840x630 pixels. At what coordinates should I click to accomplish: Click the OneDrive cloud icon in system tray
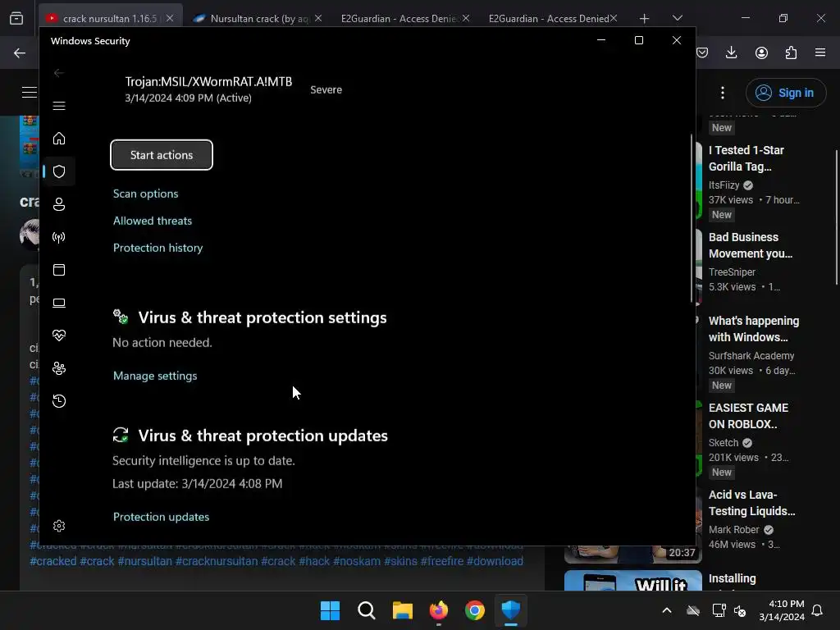click(693, 610)
